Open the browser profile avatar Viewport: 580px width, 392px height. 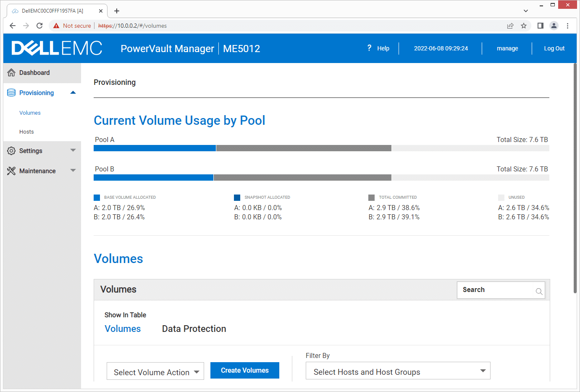[x=554, y=26]
